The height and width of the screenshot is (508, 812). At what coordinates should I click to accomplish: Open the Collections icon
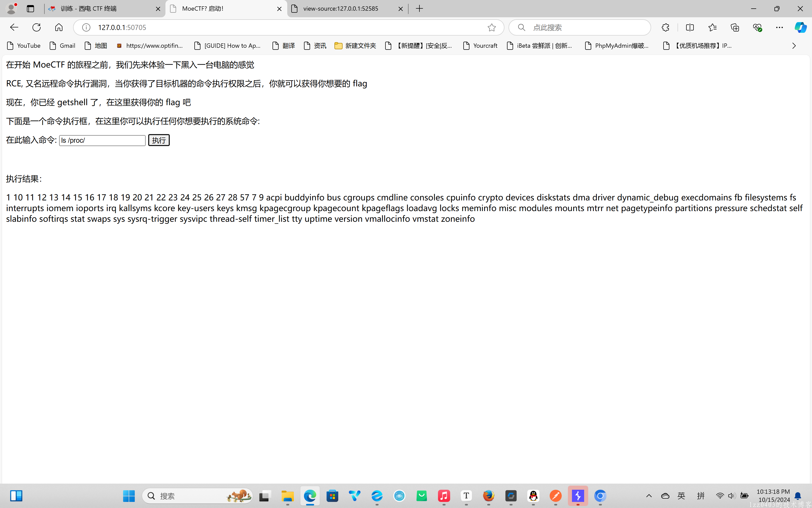point(735,27)
